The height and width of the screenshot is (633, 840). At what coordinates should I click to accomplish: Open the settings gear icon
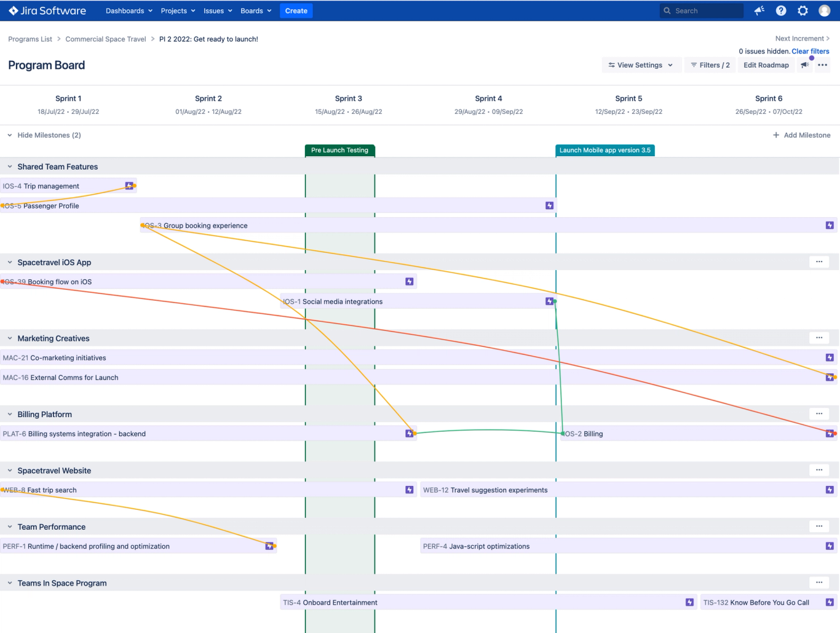(802, 10)
